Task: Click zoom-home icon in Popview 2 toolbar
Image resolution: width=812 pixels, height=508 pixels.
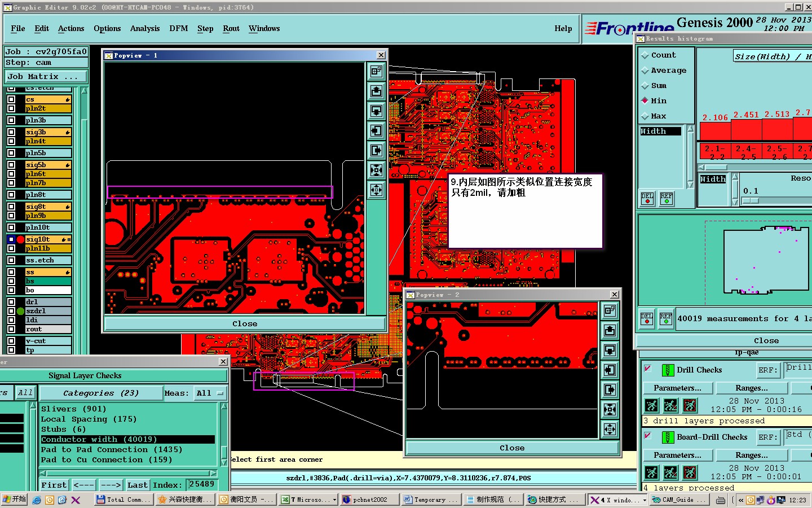Action: [610, 311]
